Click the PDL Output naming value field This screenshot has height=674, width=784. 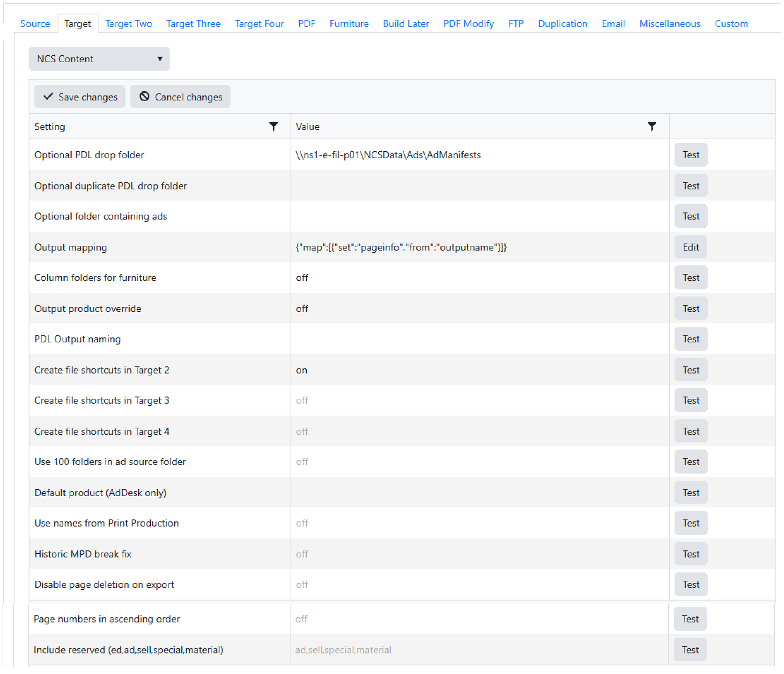[480, 339]
